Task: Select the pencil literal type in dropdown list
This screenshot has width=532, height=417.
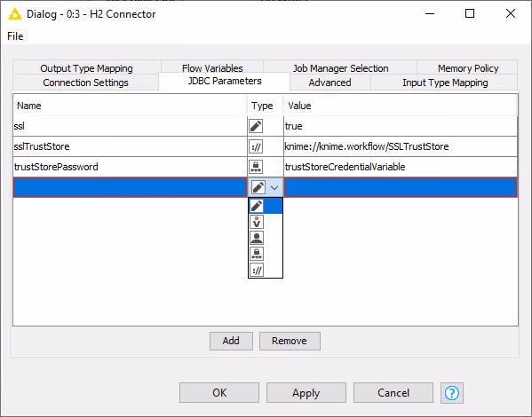Action: click(266, 206)
